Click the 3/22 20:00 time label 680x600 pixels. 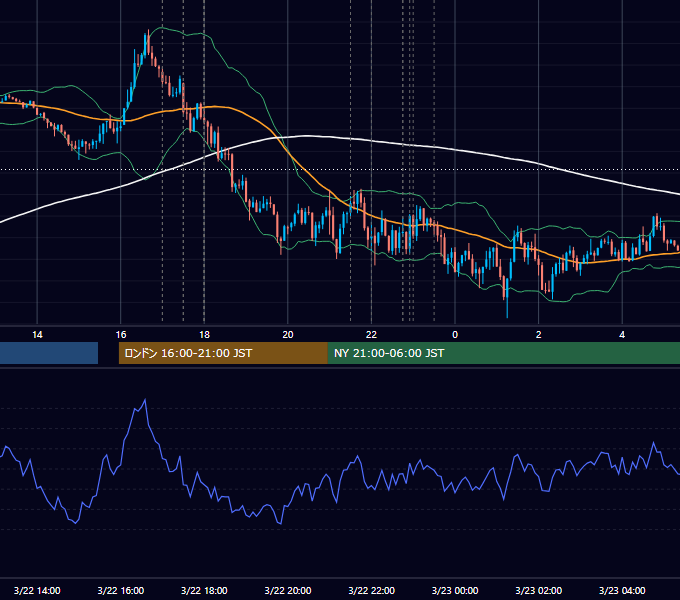coord(288,590)
